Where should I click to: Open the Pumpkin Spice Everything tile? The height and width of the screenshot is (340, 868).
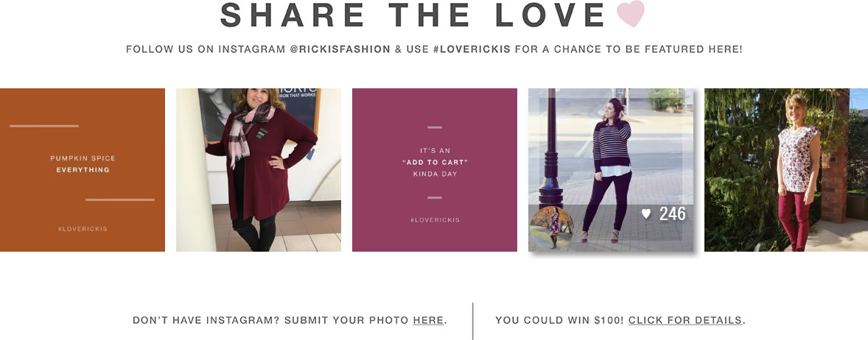(x=83, y=170)
